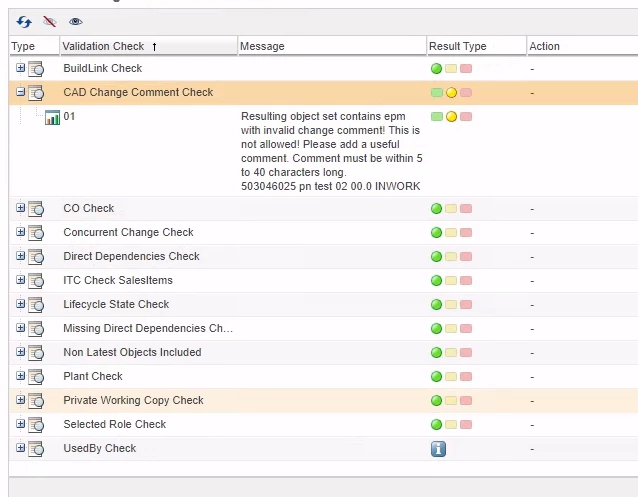Image resolution: width=638 pixels, height=497 pixels.
Task: Click the green status light for CO Check
Action: (436, 209)
